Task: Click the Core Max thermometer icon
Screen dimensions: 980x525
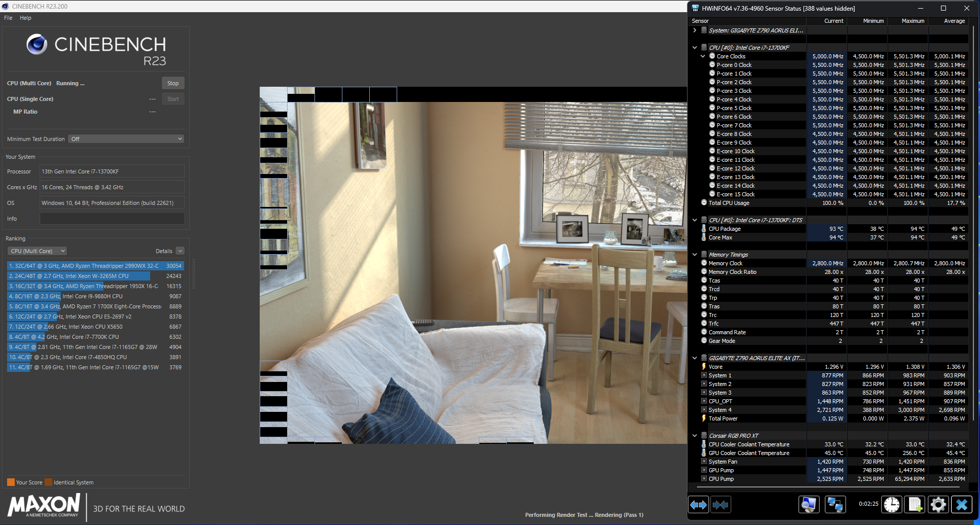Action: pyautogui.click(x=704, y=237)
